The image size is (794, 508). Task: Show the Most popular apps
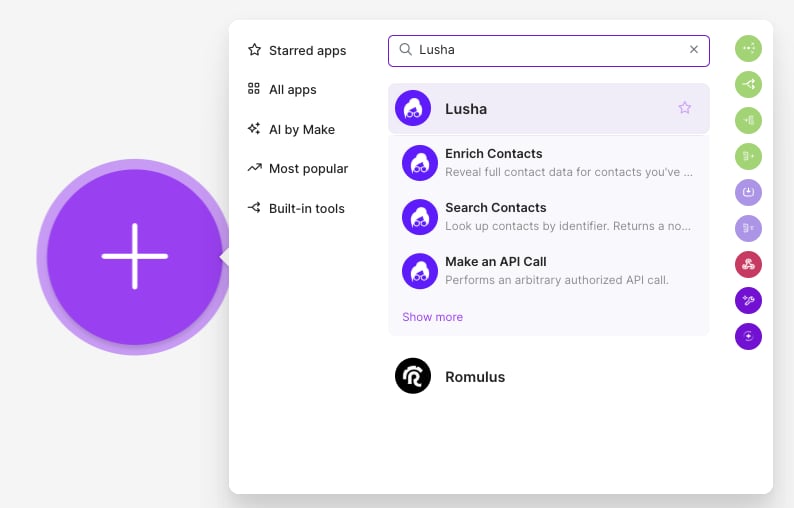click(298, 168)
